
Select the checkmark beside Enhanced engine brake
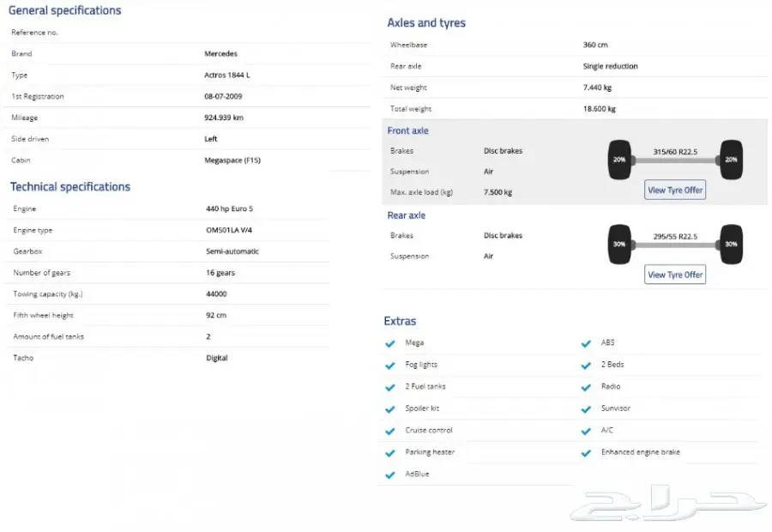tap(586, 453)
